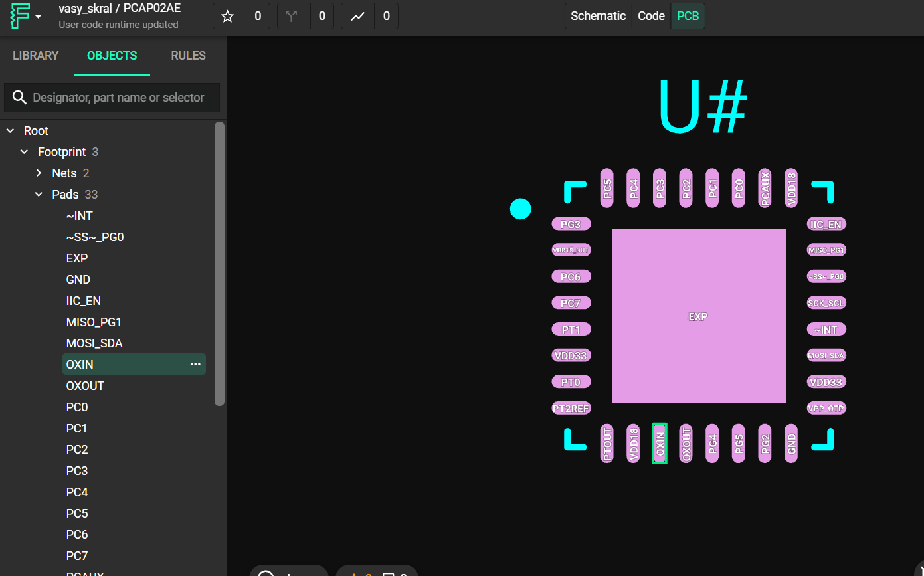Collapse the Pads tree node
924x576 pixels.
click(39, 195)
